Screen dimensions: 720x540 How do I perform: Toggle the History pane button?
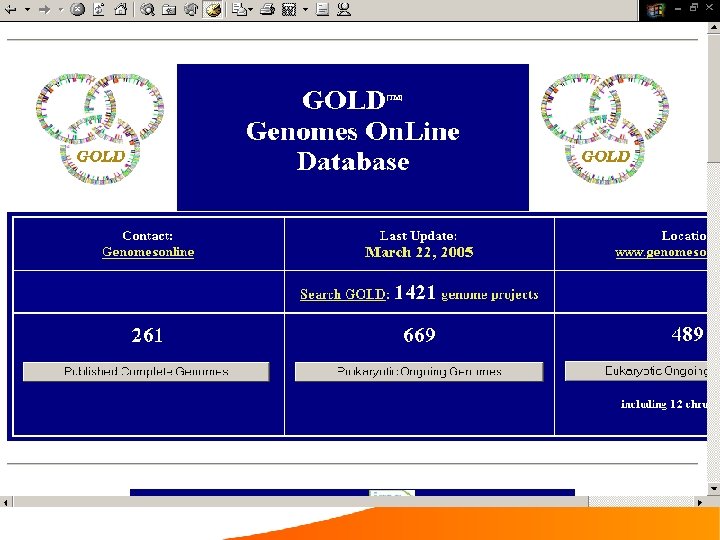[x=213, y=9]
